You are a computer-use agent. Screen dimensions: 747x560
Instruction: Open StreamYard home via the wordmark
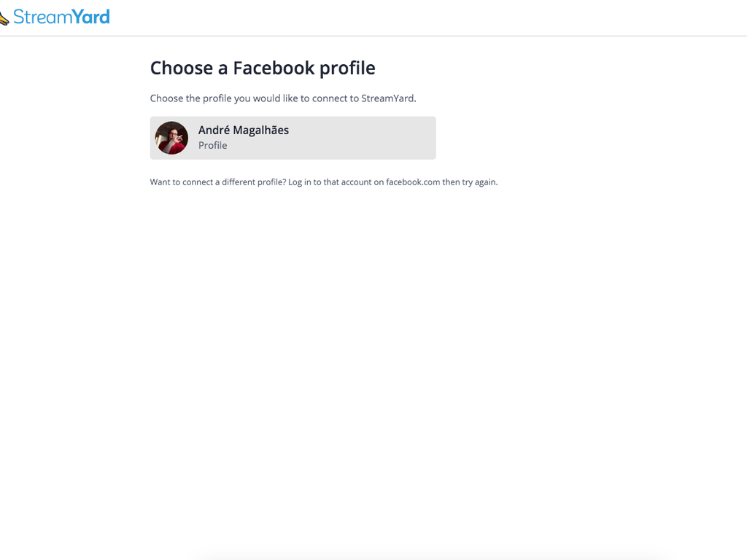[x=61, y=17]
